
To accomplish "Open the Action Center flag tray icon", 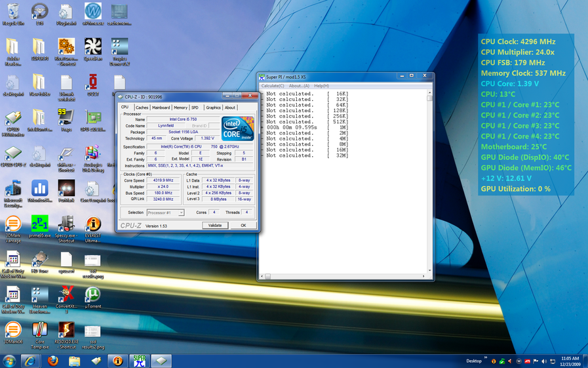I will click(536, 361).
